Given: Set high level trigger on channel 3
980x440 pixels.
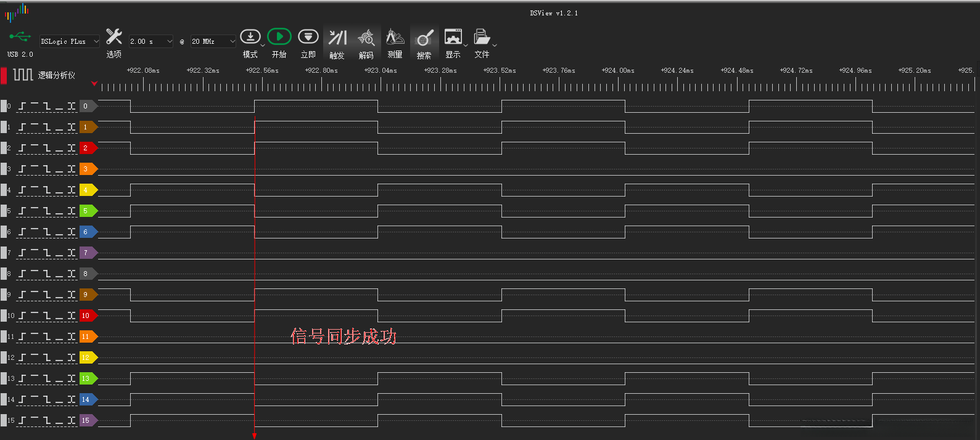Looking at the screenshot, I should (35, 169).
